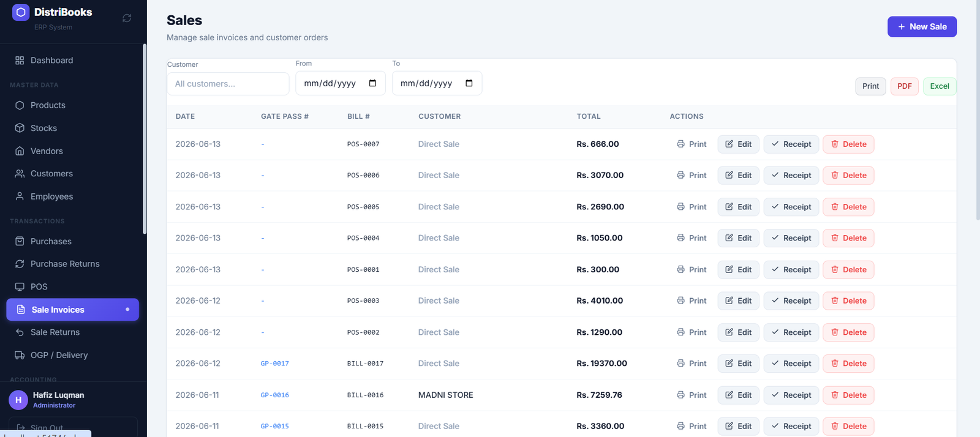Click total Rs. 19370.00 cell
This screenshot has width=980, height=437.
tap(601, 364)
